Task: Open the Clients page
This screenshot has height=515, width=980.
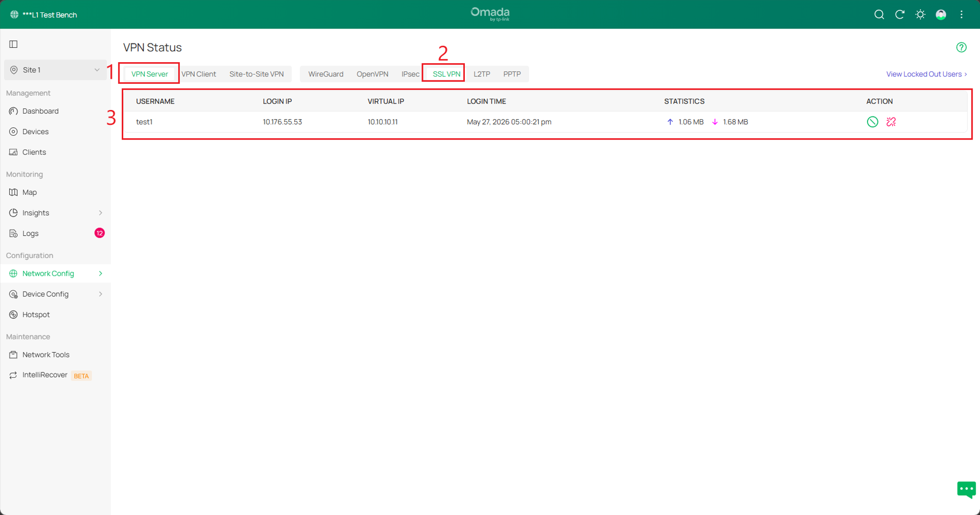Action: [x=34, y=152]
